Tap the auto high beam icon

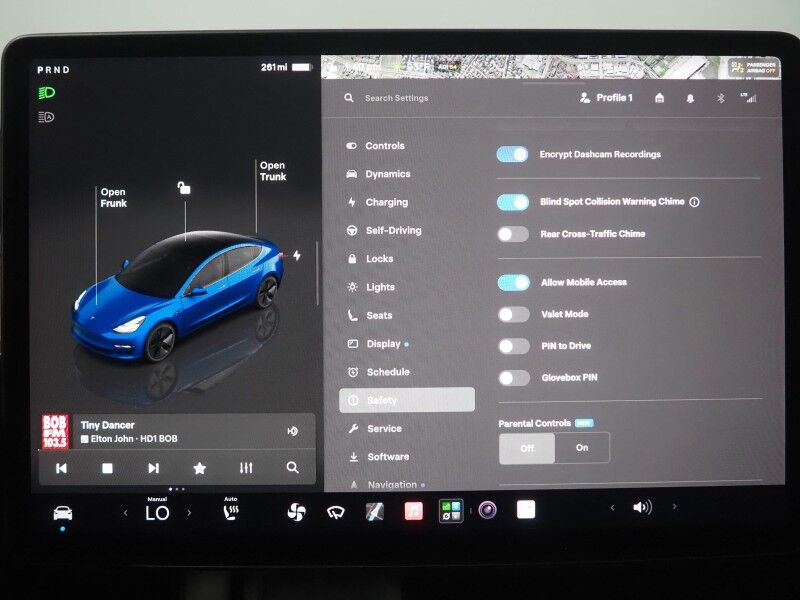46,117
